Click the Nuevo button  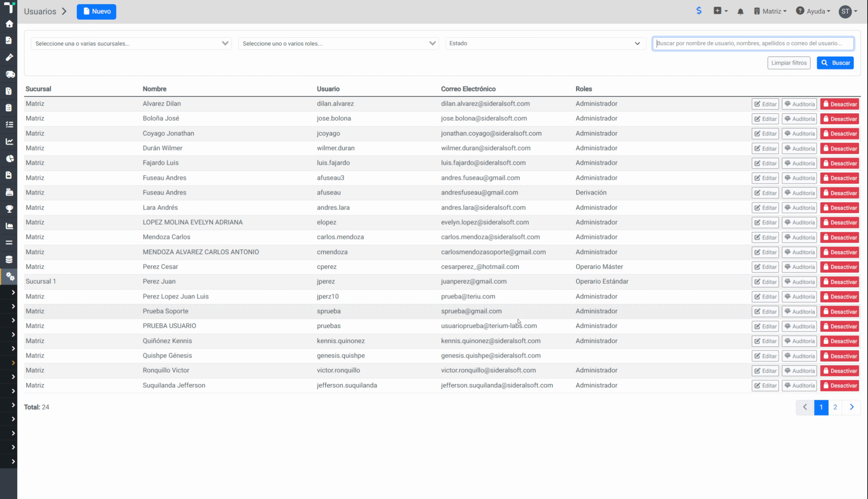pos(96,11)
